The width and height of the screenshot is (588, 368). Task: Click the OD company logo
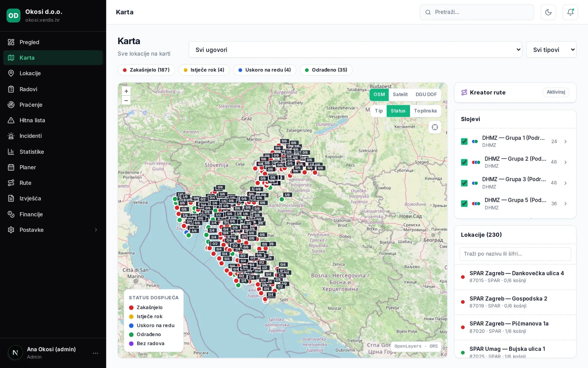[13, 16]
